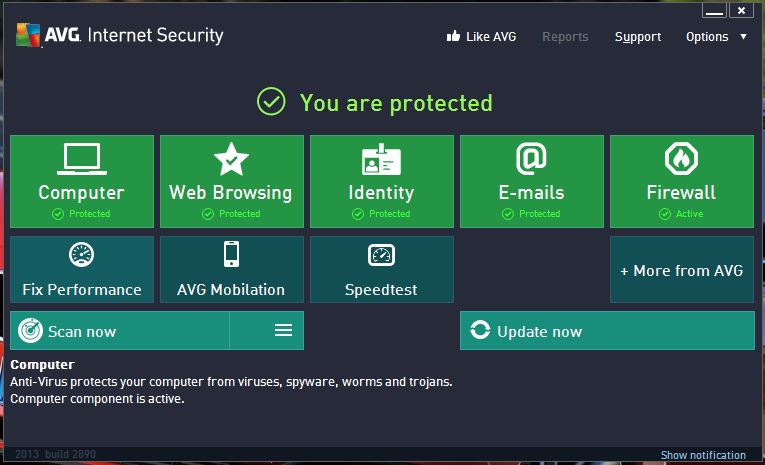Click the AVG Mobilation phone icon
765x465 pixels.
pyautogui.click(x=231, y=254)
